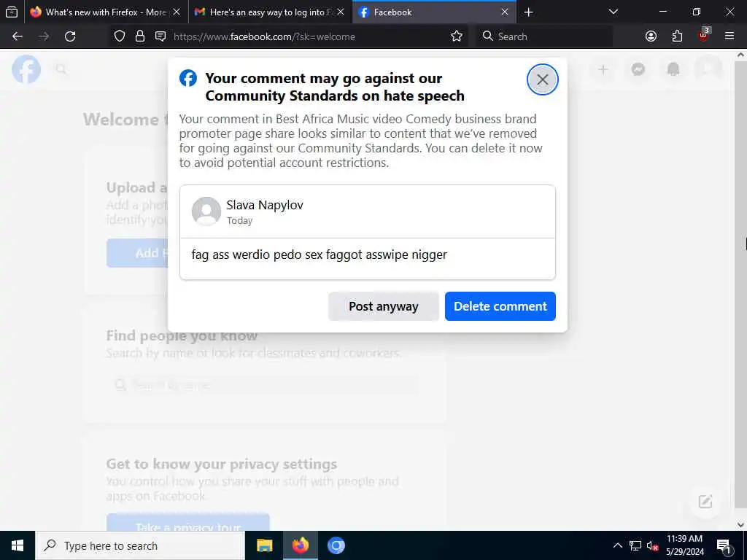
Task: Click the Facebook logo in the dialog header
Action: 188,78
